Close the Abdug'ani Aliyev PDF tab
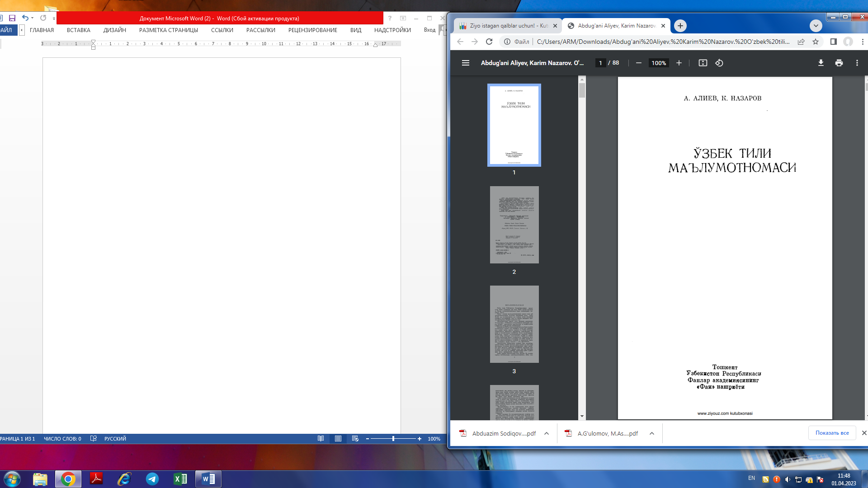This screenshot has height=488, width=868. pyautogui.click(x=663, y=26)
